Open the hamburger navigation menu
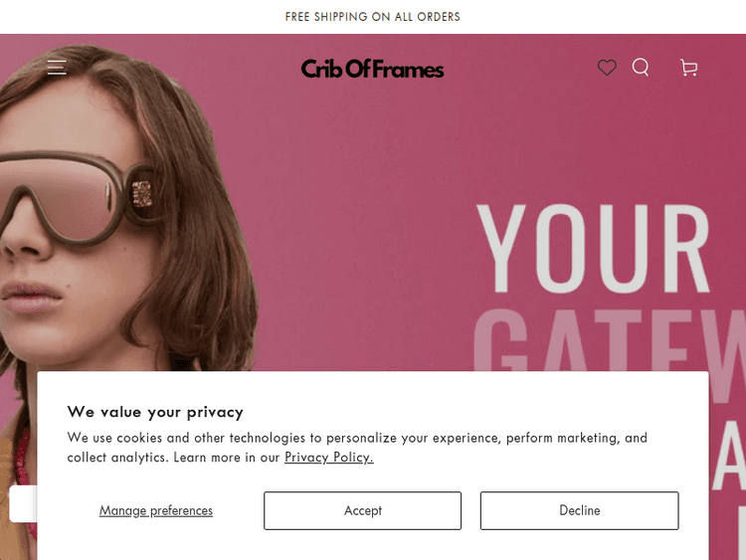The image size is (746, 560). (x=57, y=67)
